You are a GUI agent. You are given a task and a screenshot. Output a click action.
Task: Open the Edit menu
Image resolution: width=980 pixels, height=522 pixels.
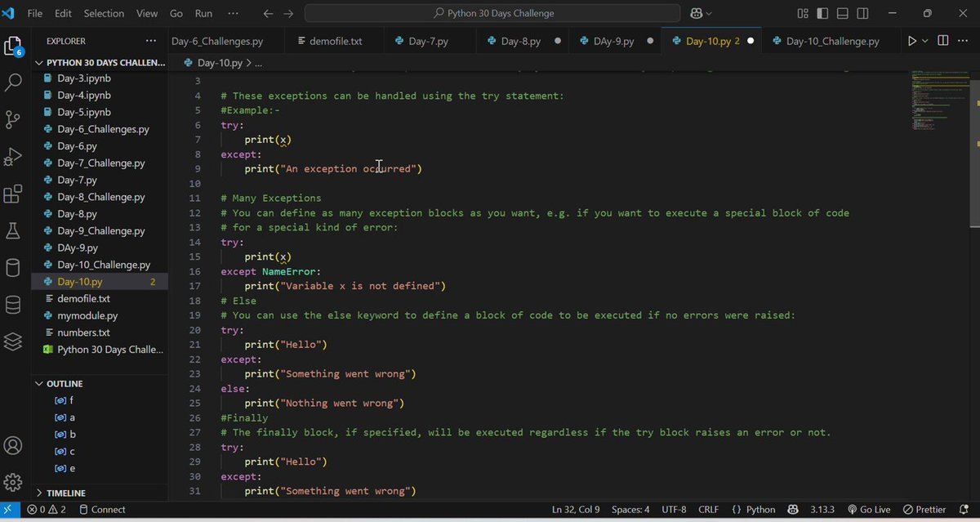coord(63,14)
